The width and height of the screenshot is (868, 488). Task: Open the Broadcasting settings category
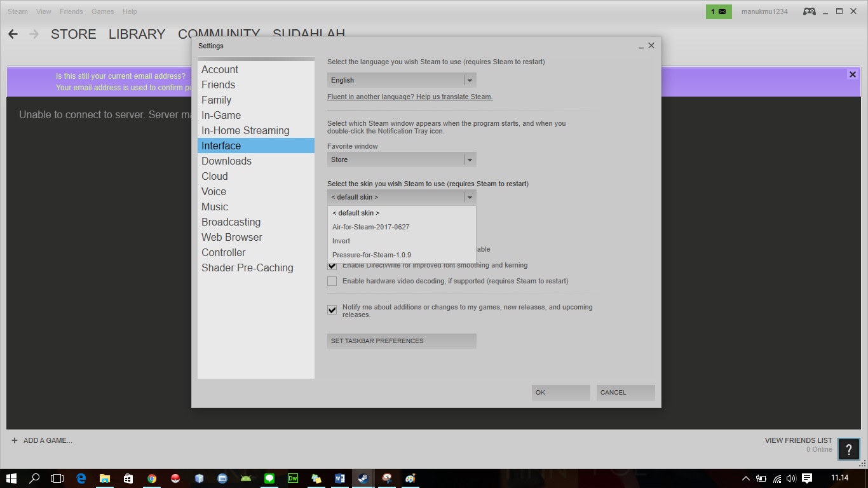(256, 222)
